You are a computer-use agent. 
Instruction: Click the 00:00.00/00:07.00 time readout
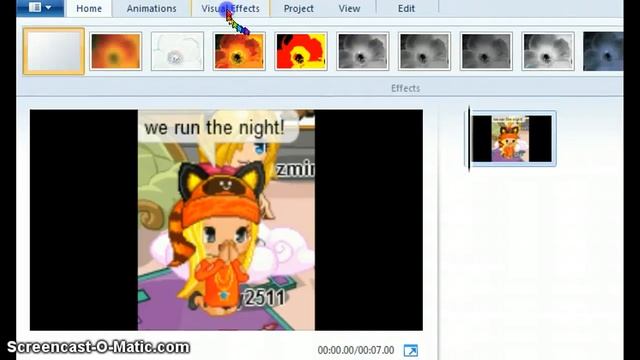(356, 350)
